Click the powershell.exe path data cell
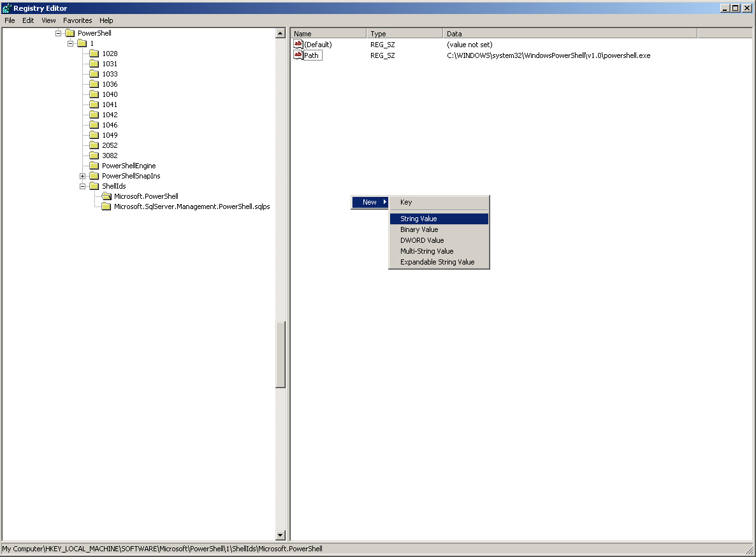The height and width of the screenshot is (557, 756). [x=549, y=55]
